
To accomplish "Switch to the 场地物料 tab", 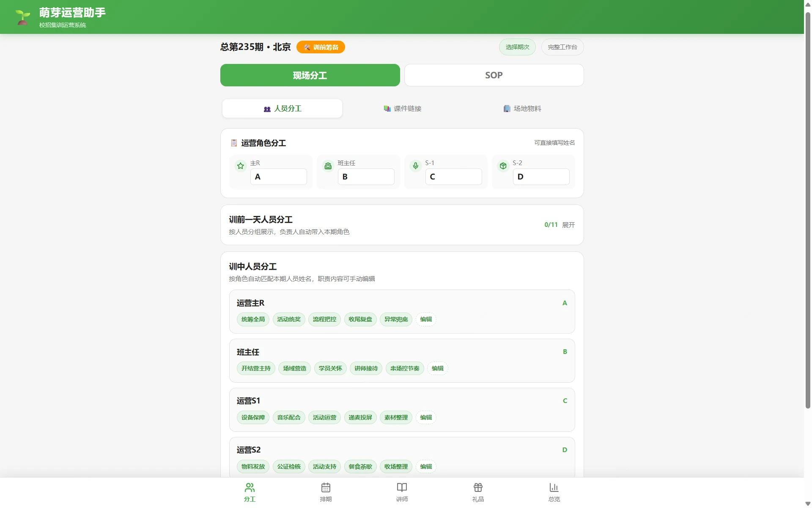I will tap(522, 108).
